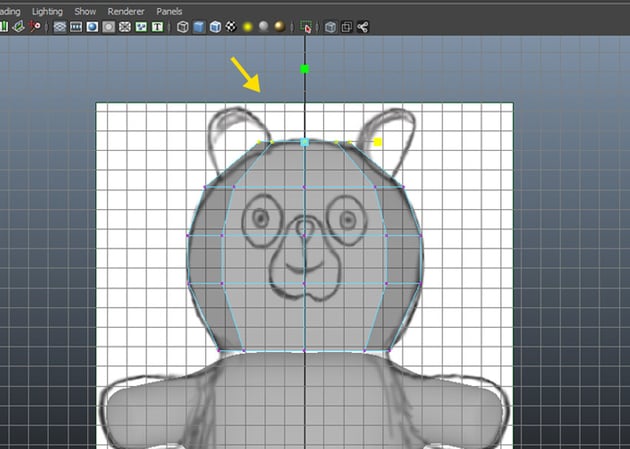Enable X-Ray mode cube icon

pos(330,27)
